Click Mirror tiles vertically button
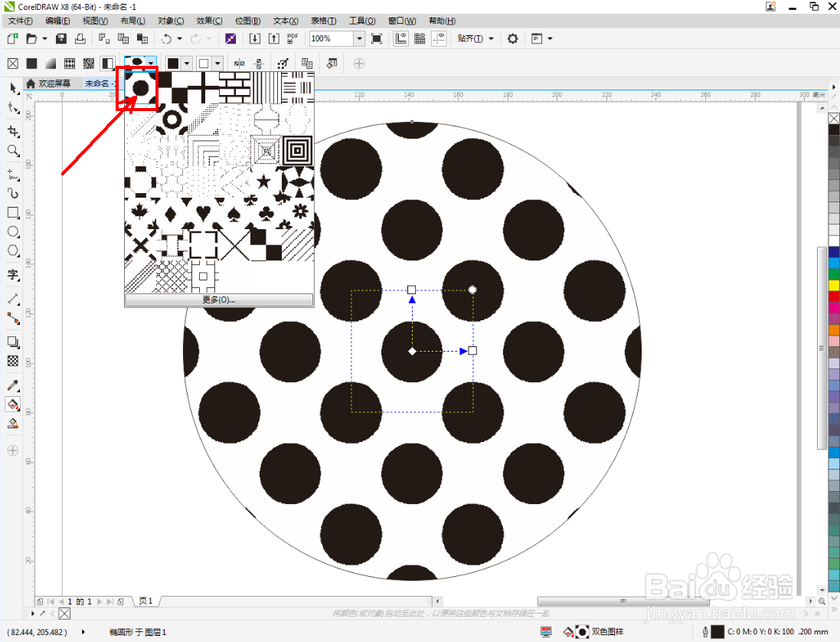The image size is (840, 642). [x=259, y=64]
